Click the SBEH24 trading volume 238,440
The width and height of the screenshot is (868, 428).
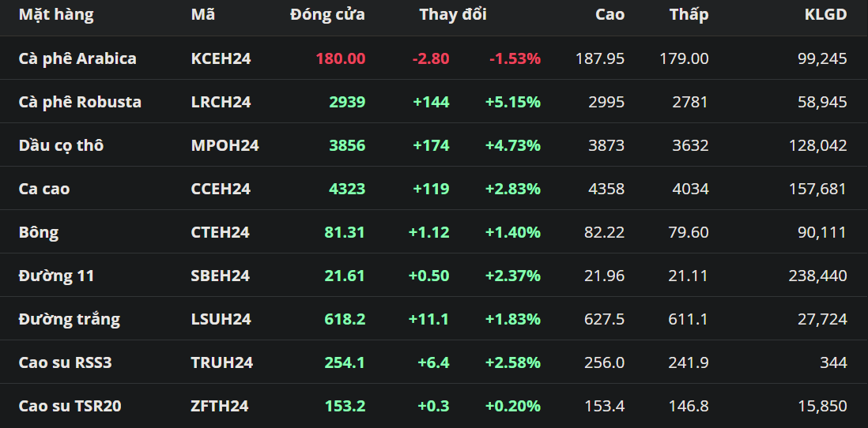coord(817,276)
